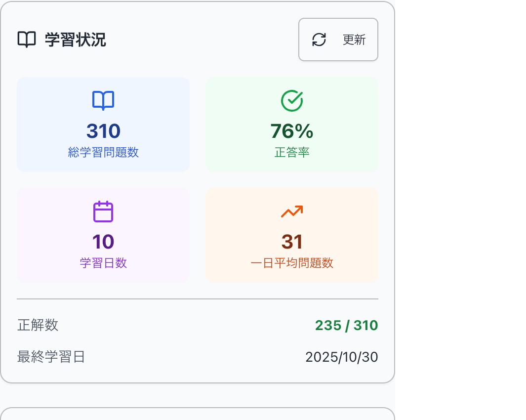Click the circle around the green check icon
This screenshot has height=420, width=526.
pos(291,99)
